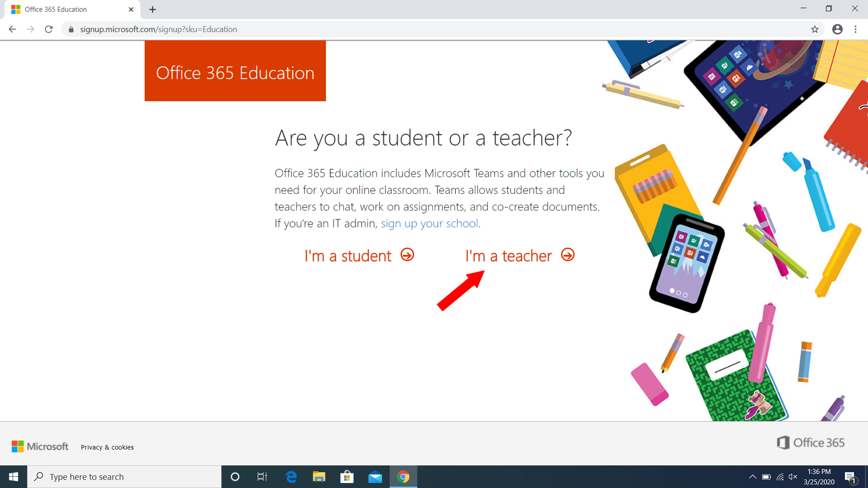Reload the page with refresh icon
Viewport: 868px width, 488px height.
(49, 29)
